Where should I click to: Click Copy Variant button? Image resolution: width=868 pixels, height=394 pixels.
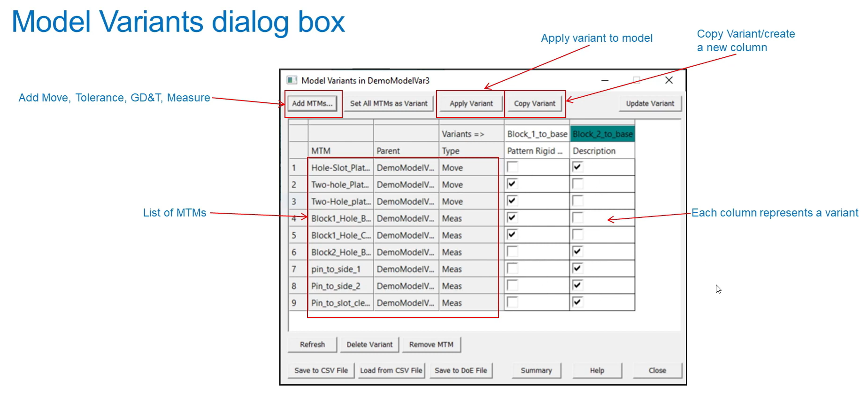click(x=534, y=103)
